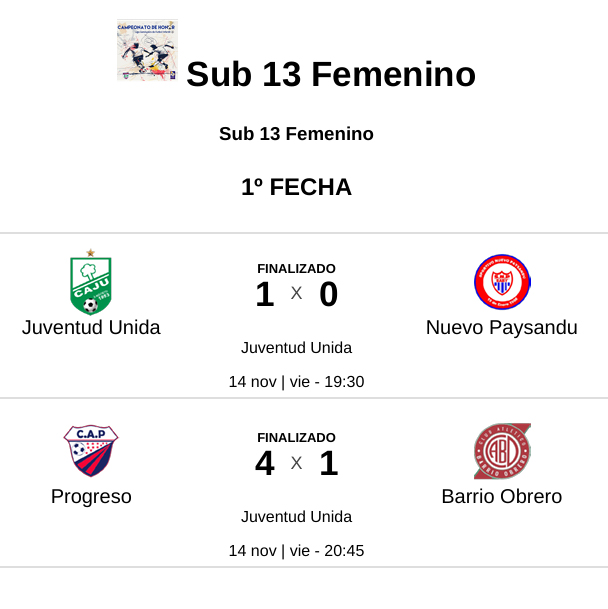Click the Sub 13 Femenino main title

point(331,75)
